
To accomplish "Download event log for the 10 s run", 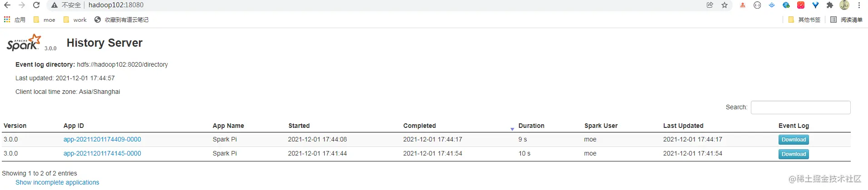I will point(794,154).
